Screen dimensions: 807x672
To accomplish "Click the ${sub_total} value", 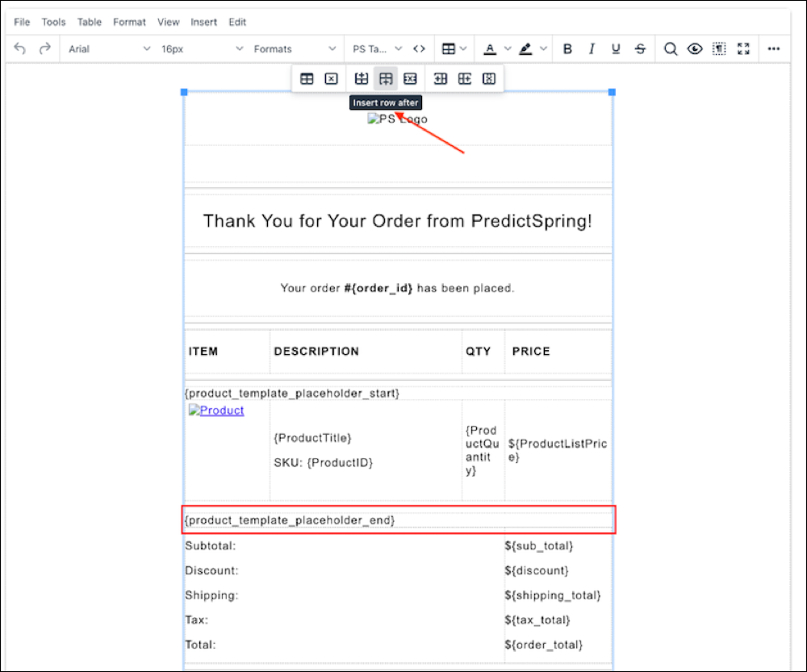I will point(539,546).
